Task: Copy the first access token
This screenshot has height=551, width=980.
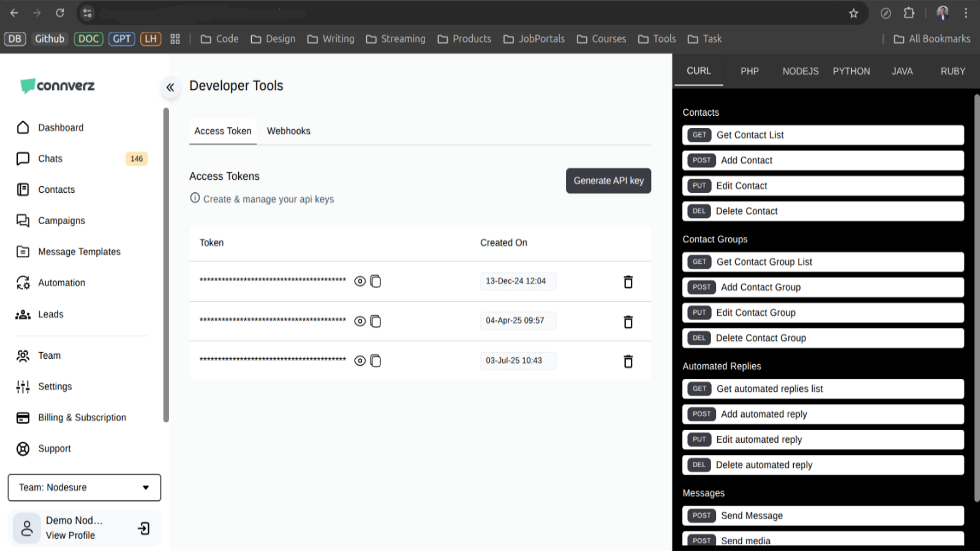Action: [x=375, y=281]
